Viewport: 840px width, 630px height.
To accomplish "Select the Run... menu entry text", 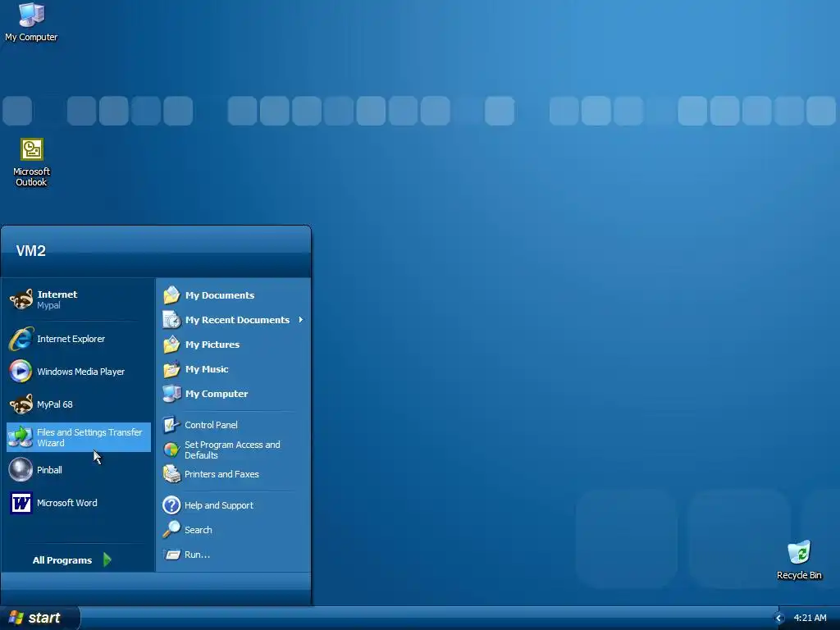I will (197, 555).
